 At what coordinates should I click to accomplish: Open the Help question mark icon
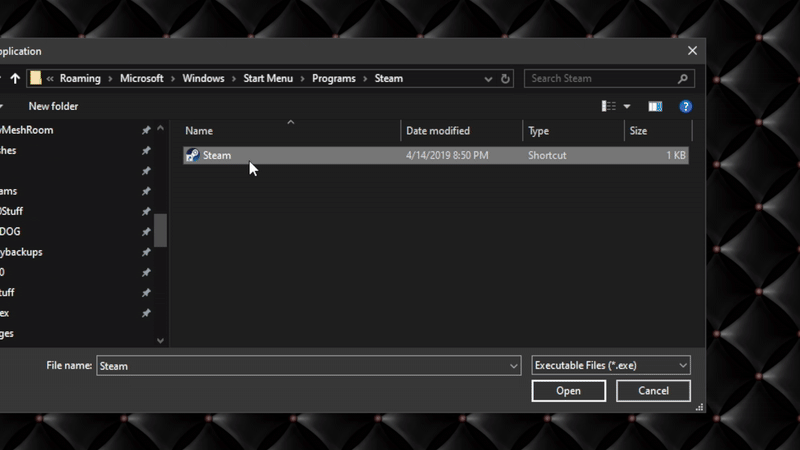(685, 106)
